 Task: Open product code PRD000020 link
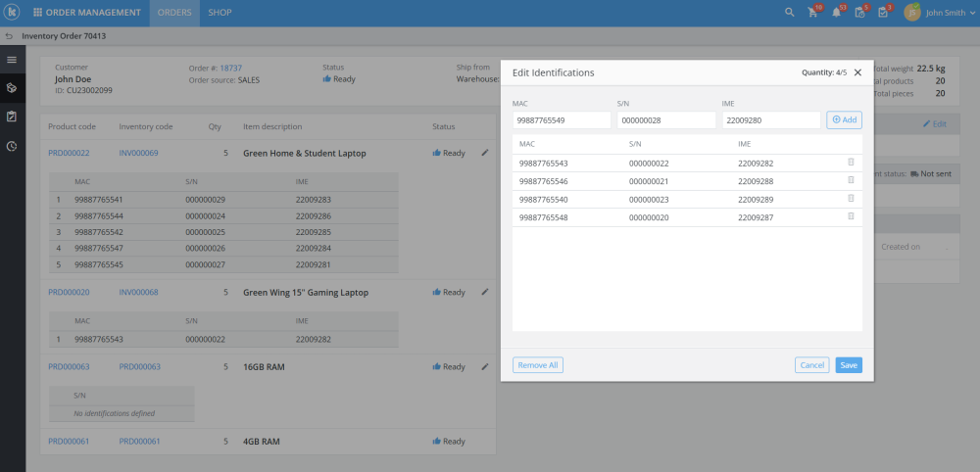[69, 292]
